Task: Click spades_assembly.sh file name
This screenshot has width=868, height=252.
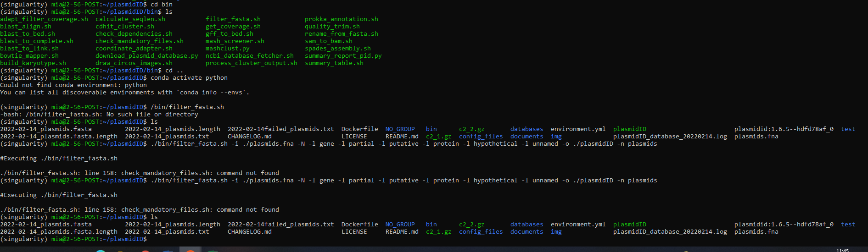Action: click(x=338, y=49)
